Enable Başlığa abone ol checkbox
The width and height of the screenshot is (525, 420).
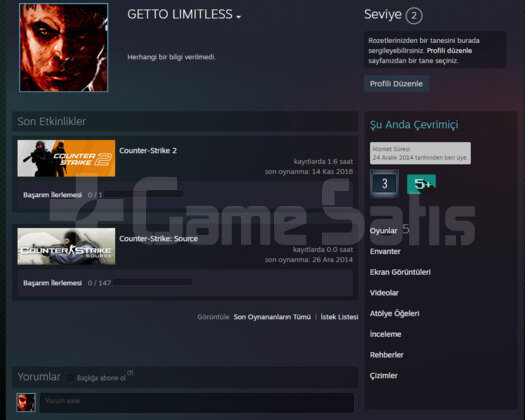(70, 378)
